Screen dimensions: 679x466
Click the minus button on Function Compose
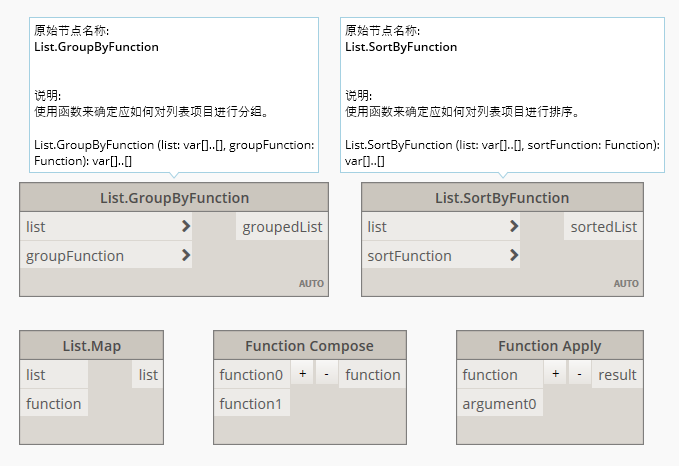click(327, 375)
